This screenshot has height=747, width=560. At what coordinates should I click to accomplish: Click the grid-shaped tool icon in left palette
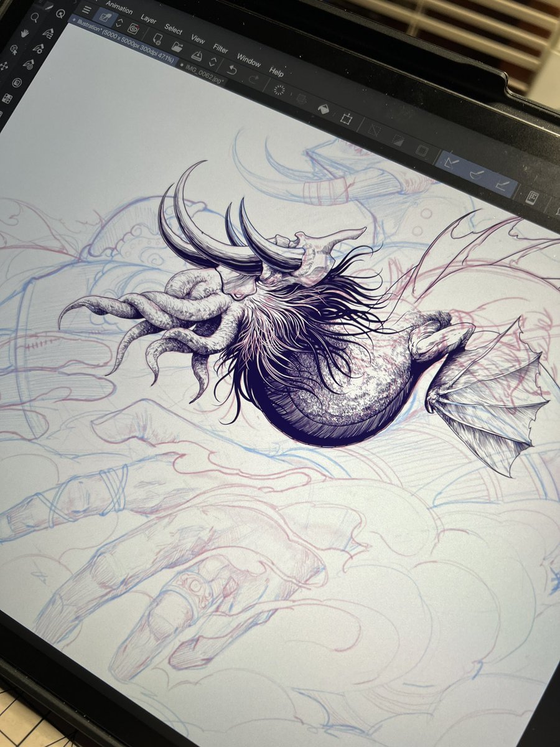pos(7,98)
